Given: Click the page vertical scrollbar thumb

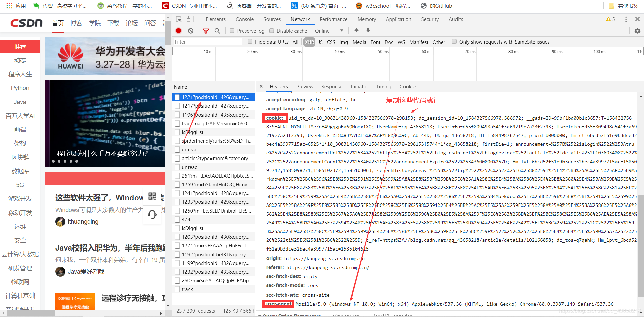Looking at the screenshot, I should click(168, 33).
